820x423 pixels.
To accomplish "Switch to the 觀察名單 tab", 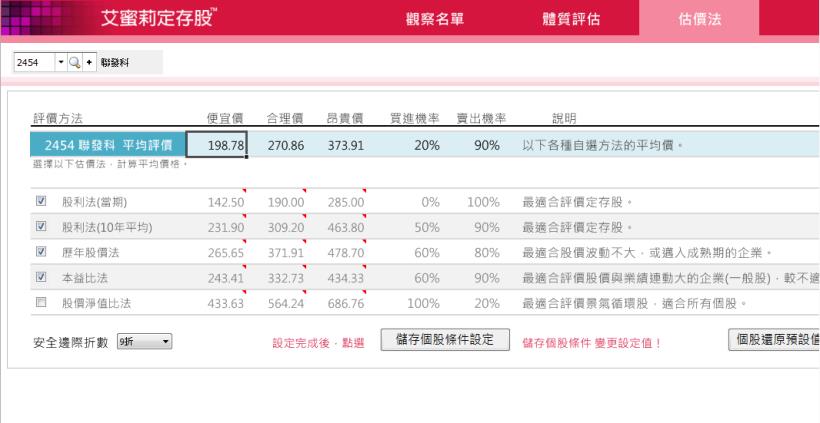I will point(435,19).
